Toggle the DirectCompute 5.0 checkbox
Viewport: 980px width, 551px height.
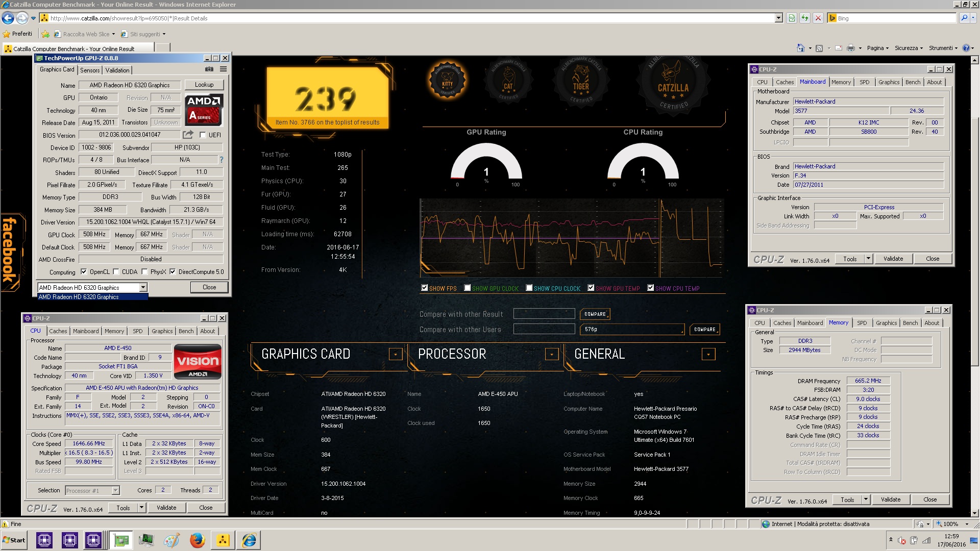click(x=173, y=272)
